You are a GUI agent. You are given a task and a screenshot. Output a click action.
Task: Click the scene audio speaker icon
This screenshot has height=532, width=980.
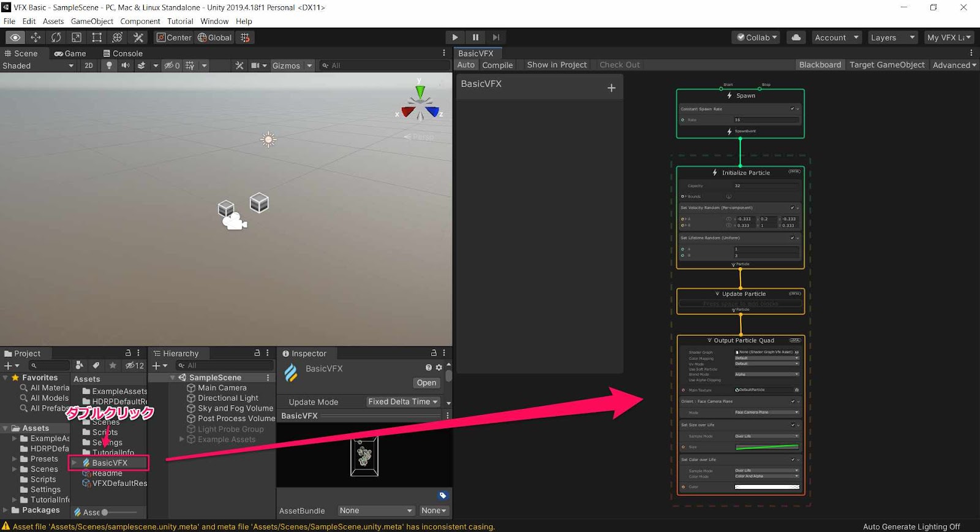coord(126,66)
